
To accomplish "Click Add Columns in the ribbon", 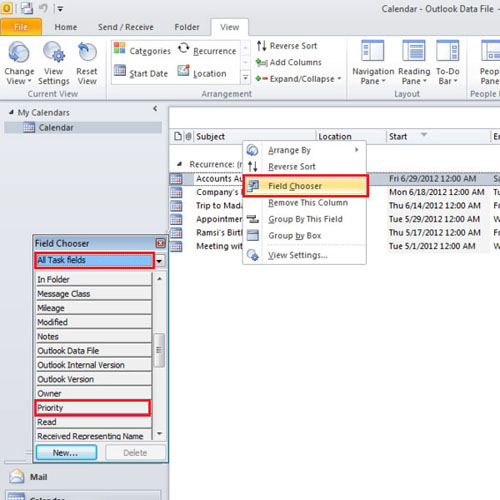I will coord(289,62).
